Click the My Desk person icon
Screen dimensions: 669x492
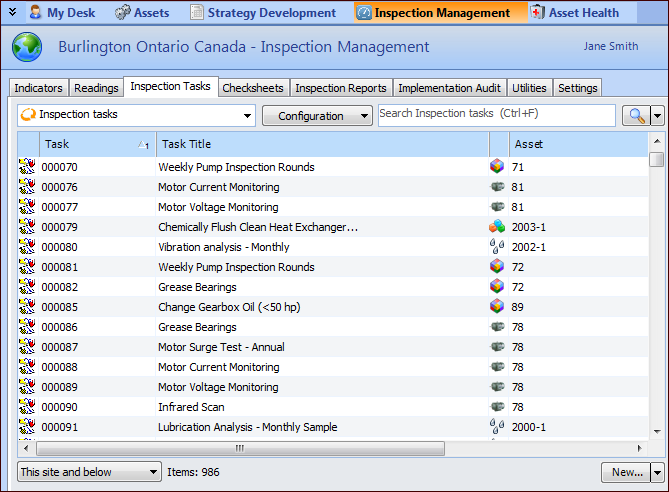(35, 13)
